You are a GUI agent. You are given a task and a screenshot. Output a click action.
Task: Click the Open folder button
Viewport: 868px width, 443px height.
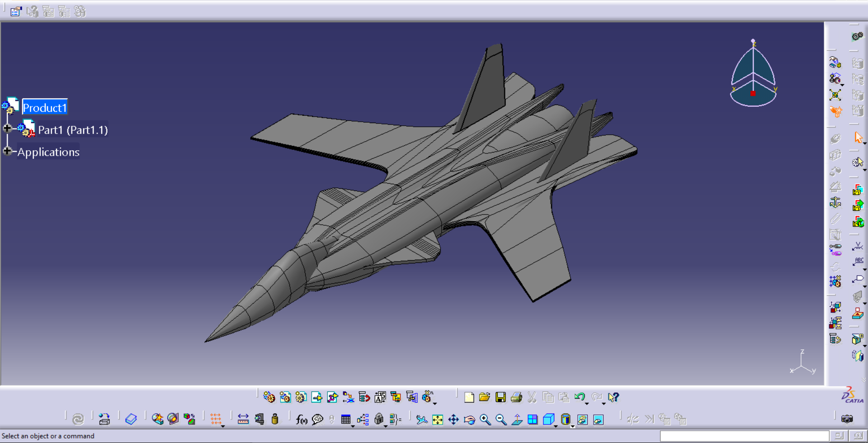(484, 397)
